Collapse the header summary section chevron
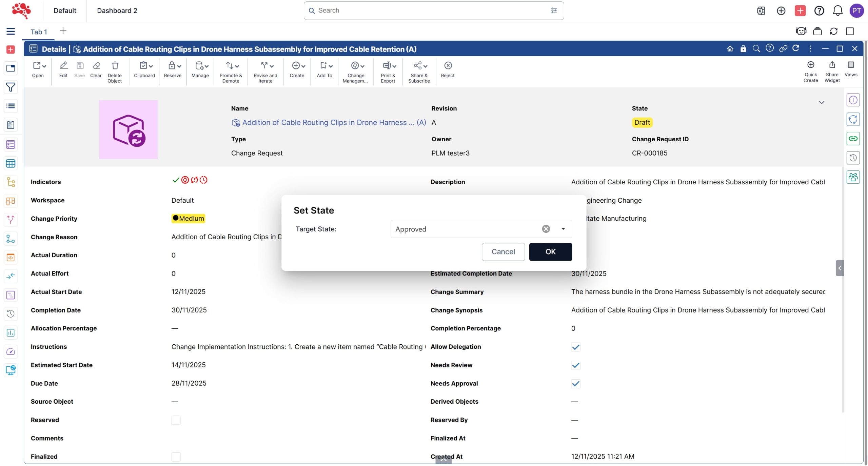The height and width of the screenshot is (466, 868). [821, 102]
